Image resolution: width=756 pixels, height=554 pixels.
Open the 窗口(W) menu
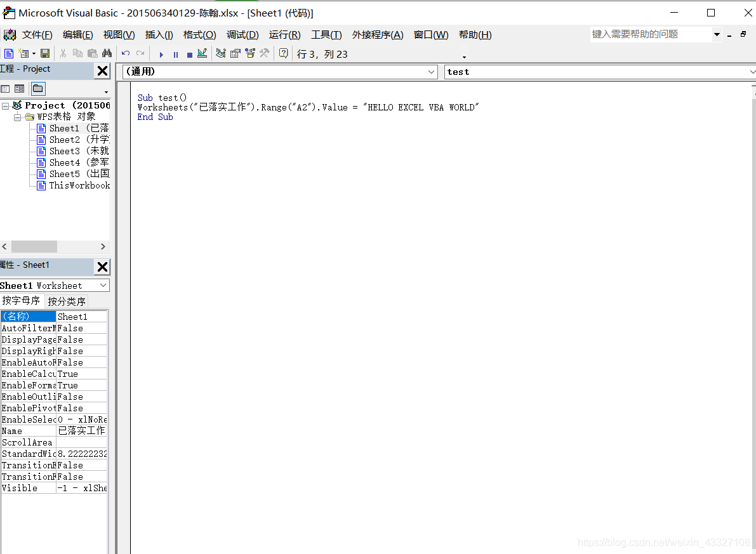coord(431,35)
